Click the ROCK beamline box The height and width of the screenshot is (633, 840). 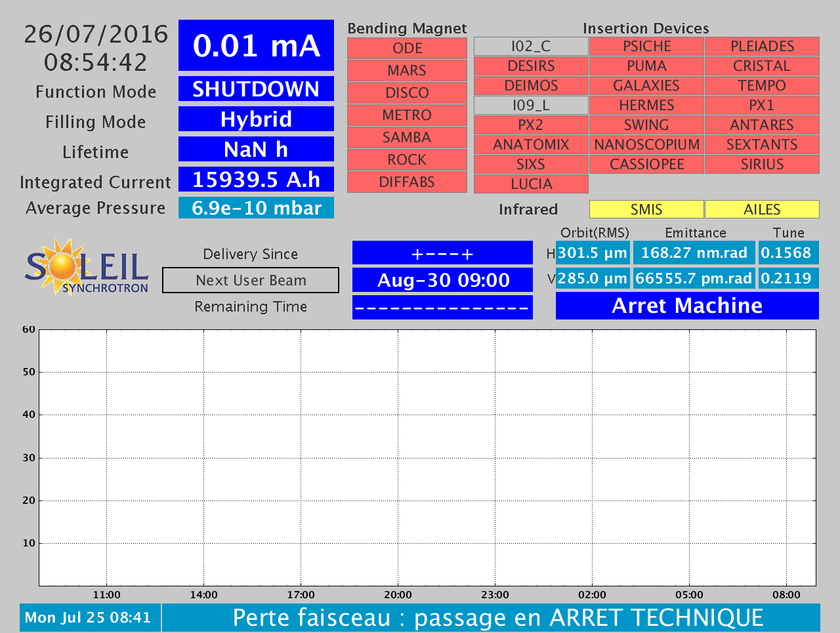407,160
